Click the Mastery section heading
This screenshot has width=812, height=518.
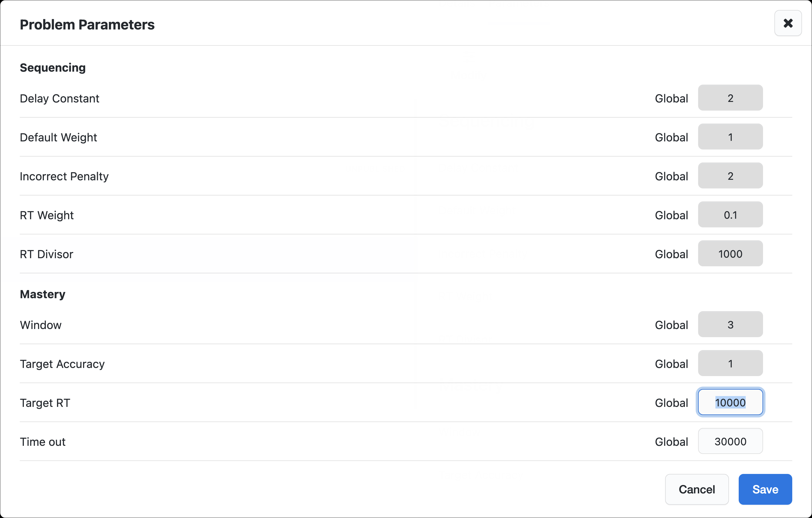click(x=42, y=294)
